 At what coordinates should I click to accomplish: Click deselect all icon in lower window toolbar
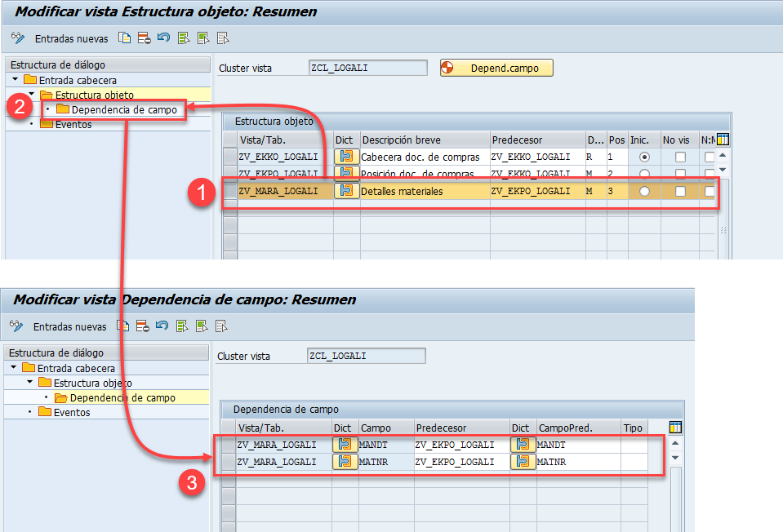pyautogui.click(x=221, y=326)
